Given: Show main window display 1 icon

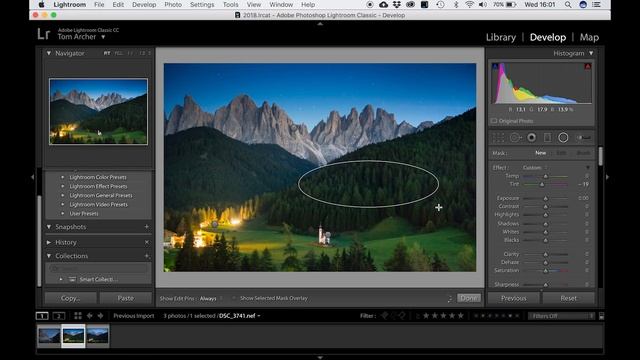Looking at the screenshot, I should click(42, 316).
